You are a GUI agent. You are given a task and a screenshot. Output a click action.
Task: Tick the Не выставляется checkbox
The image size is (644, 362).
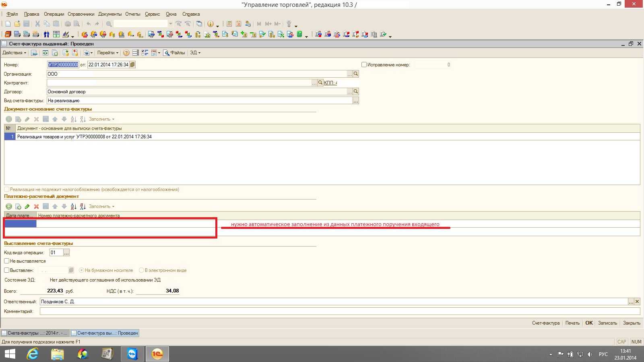tap(7, 261)
